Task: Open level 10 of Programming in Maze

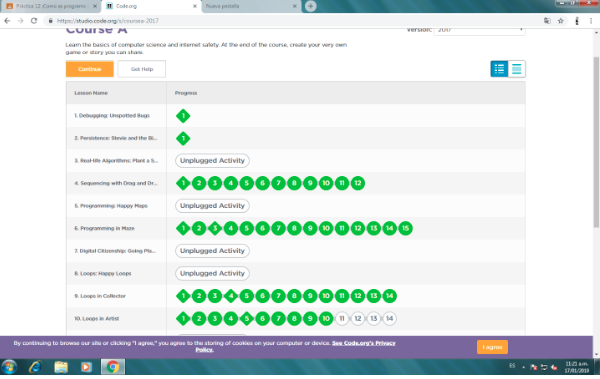Action: (326, 228)
